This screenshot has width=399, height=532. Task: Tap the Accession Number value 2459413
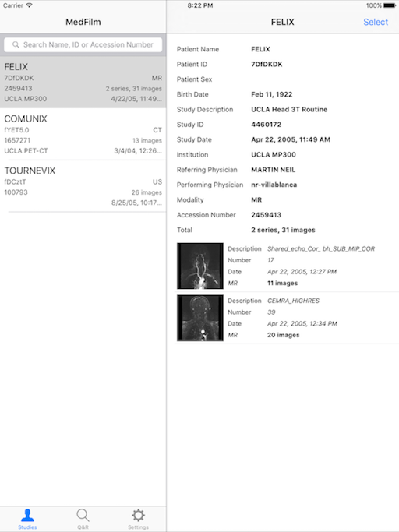click(x=267, y=215)
